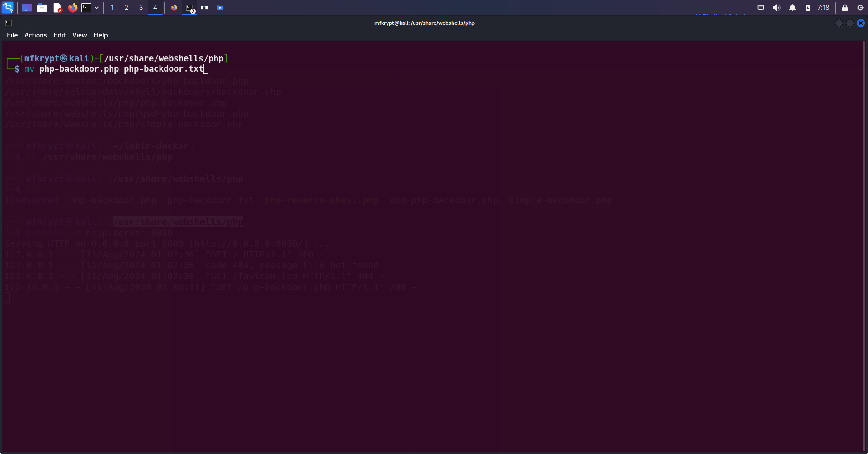868x454 pixels.
Task: Switch to workspace 1
Action: tap(112, 8)
